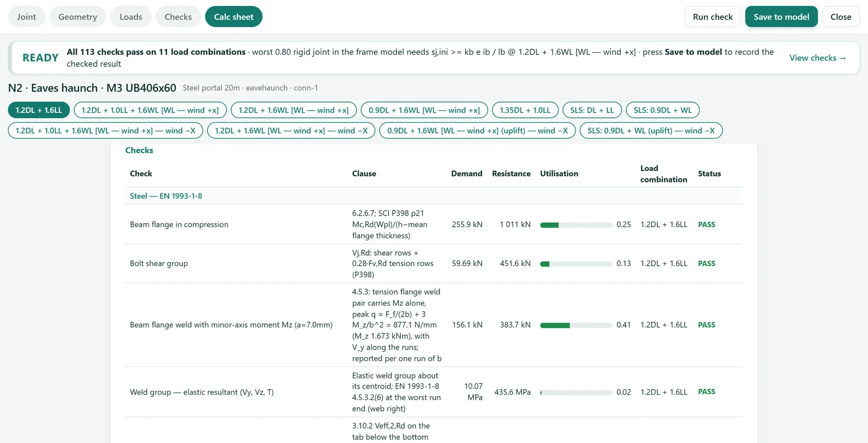Screen dimensions: 868x443
Task: Click the Demand column header
Action: [467, 174]
